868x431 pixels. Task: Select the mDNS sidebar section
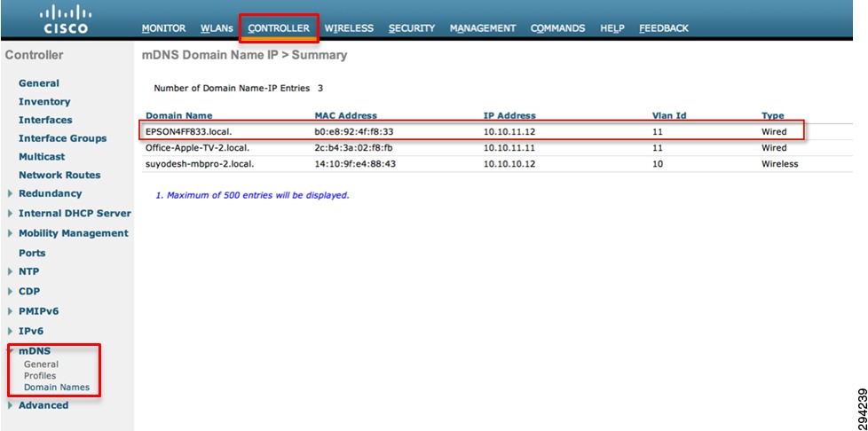pyautogui.click(x=35, y=351)
